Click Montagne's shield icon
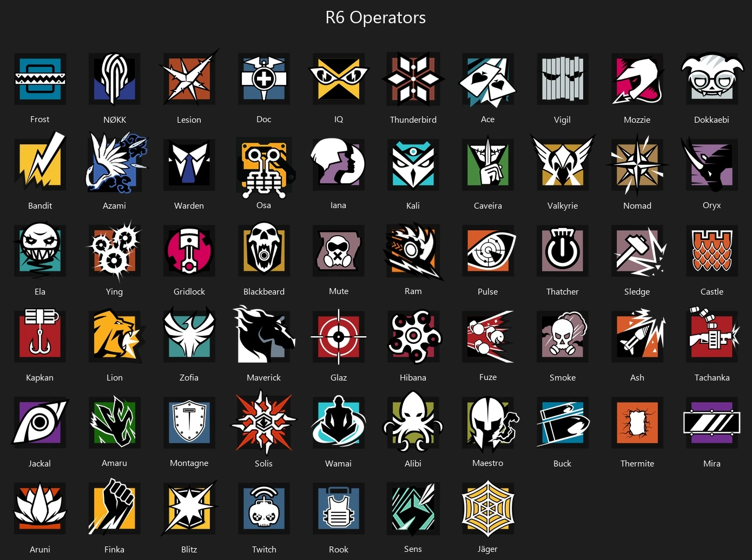The image size is (752, 560). 189,422
